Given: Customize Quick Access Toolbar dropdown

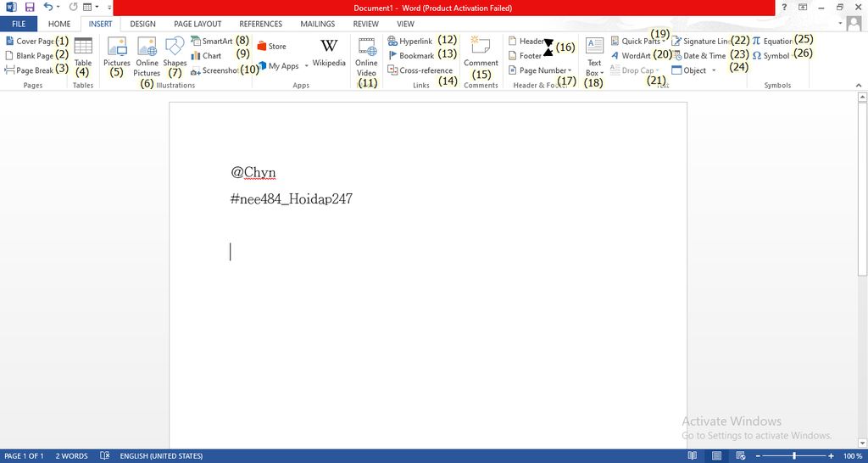Looking at the screenshot, I should pyautogui.click(x=109, y=7).
